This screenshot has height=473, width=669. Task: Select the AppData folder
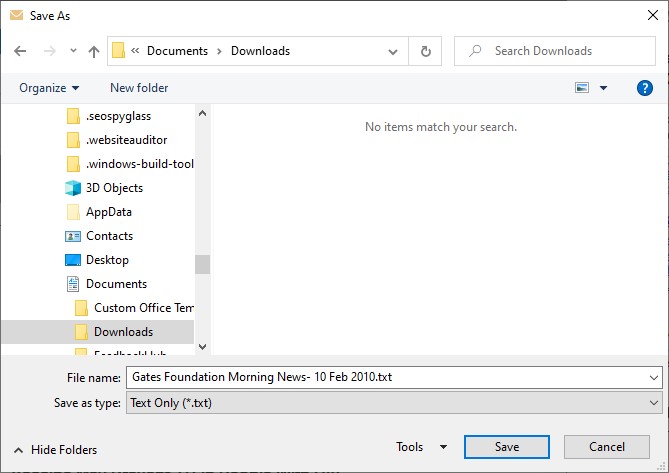(x=109, y=212)
